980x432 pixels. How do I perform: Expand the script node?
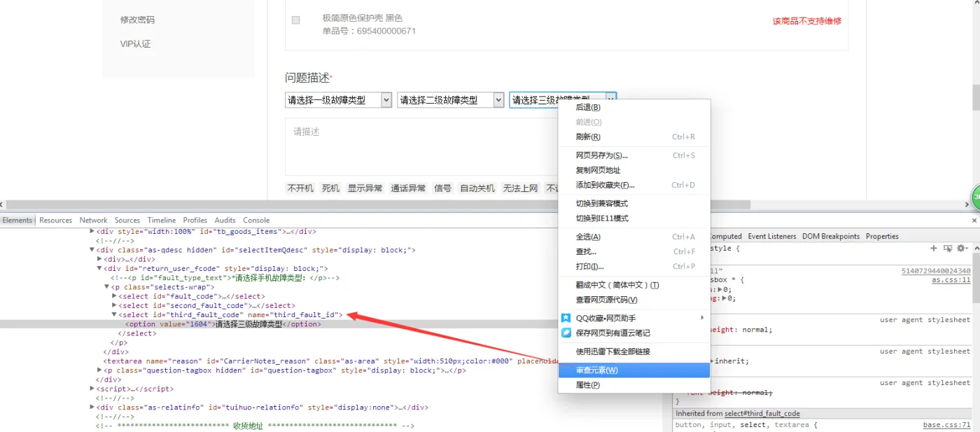pyautogui.click(x=92, y=389)
